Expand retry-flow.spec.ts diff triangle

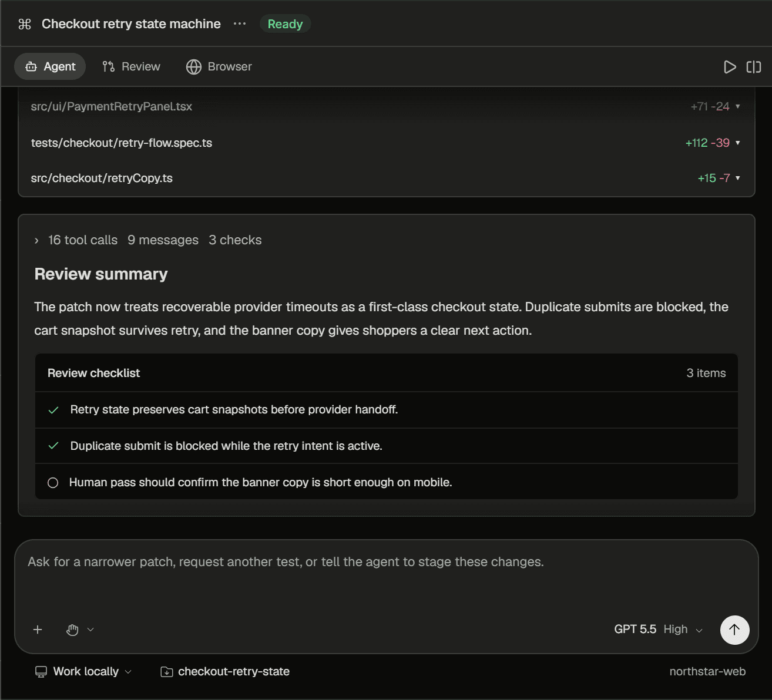click(738, 143)
